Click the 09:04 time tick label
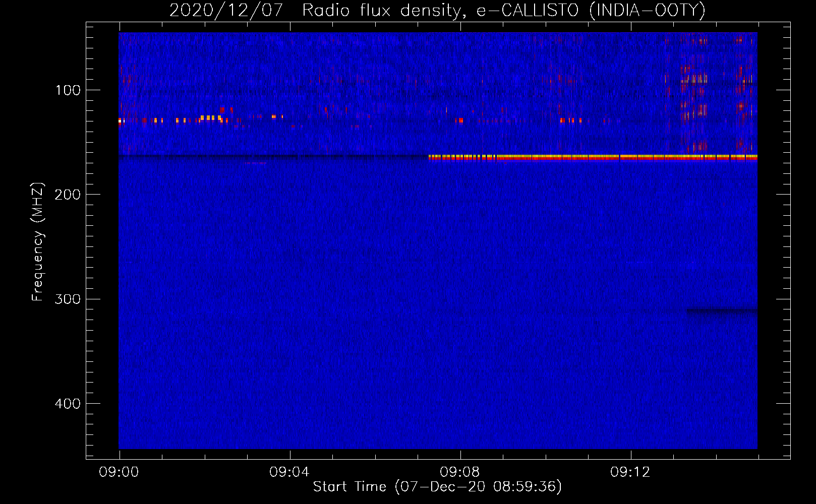816x504 pixels. [289, 472]
